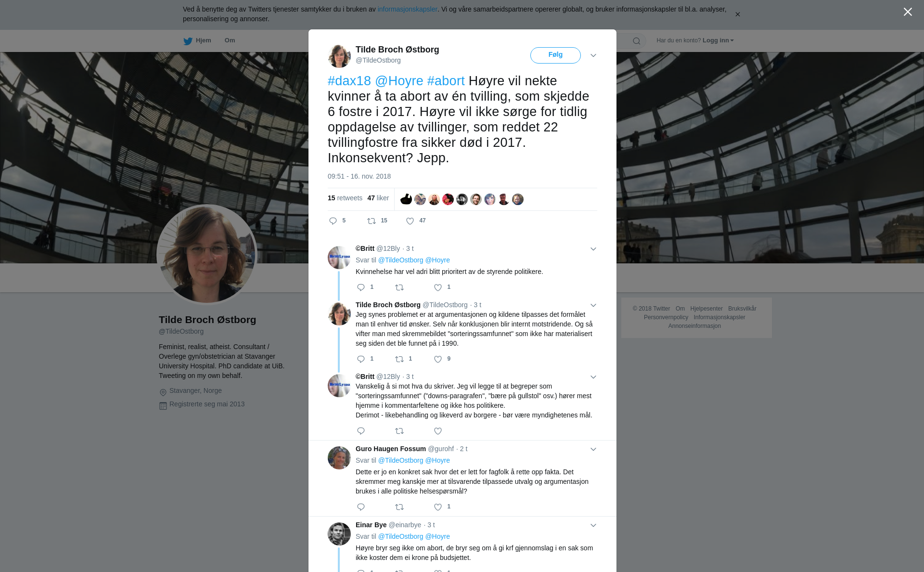Follow Tilde Broch Østborg with Følg
The height and width of the screenshot is (572, 924).
click(555, 55)
